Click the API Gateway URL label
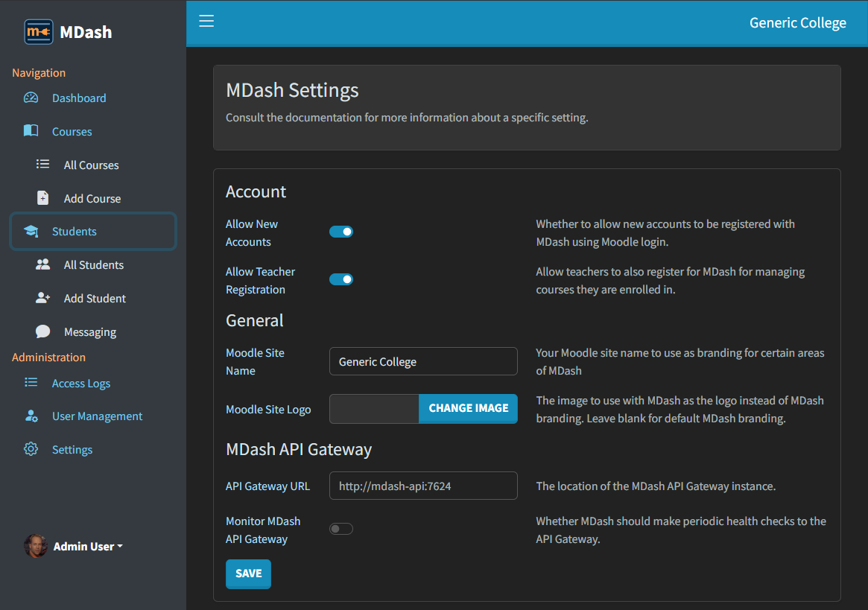 [268, 486]
